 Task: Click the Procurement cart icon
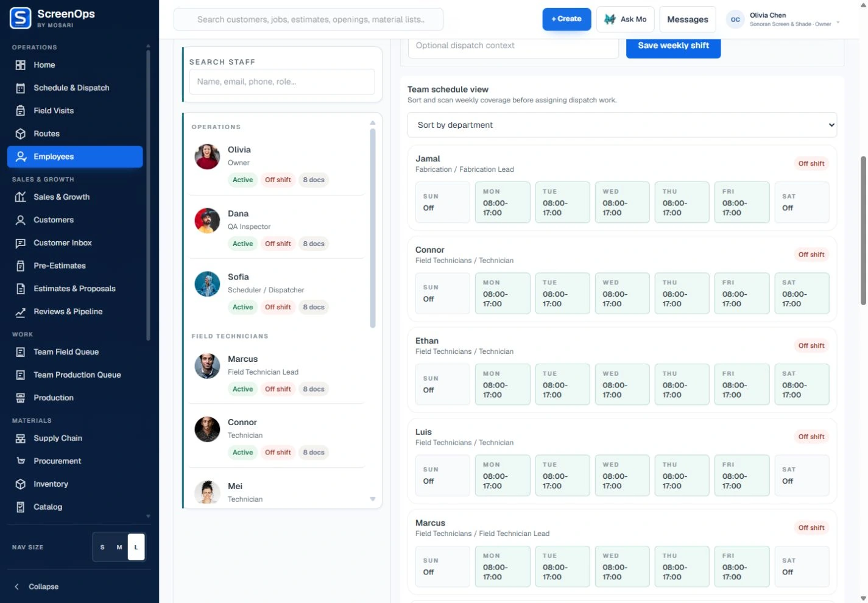tap(21, 461)
